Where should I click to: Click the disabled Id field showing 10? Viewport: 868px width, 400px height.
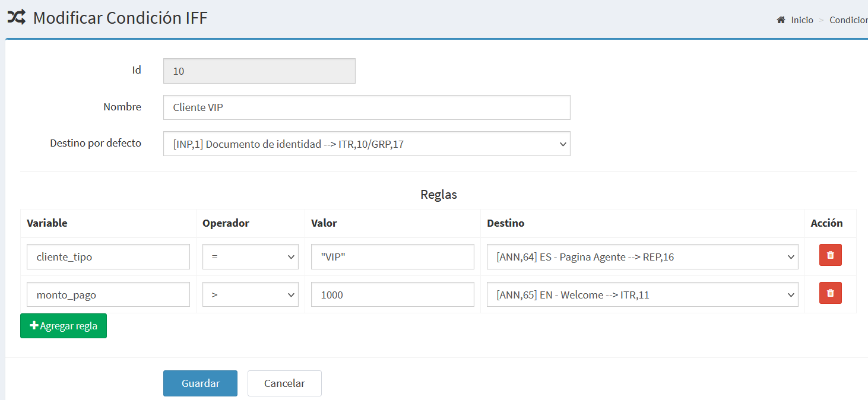(x=259, y=71)
